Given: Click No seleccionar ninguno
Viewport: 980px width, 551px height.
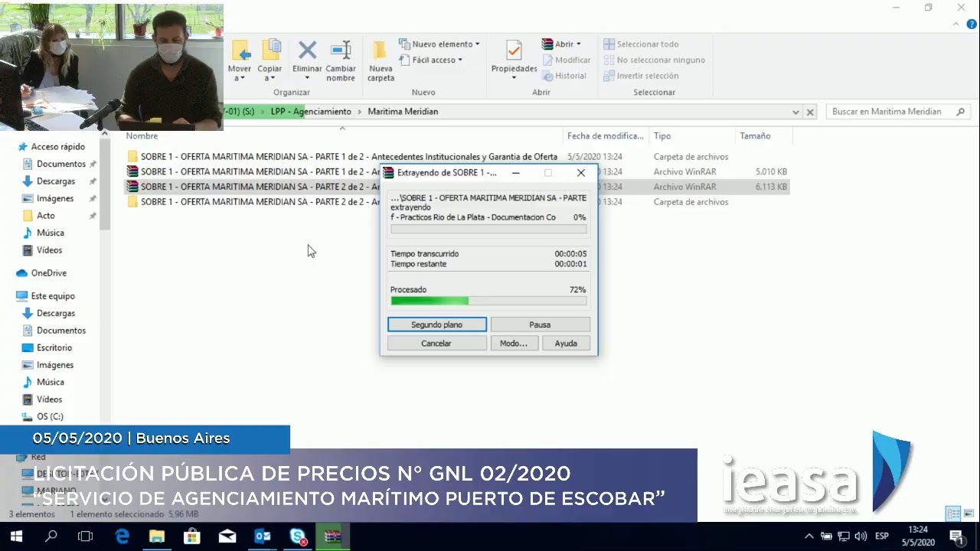Looking at the screenshot, I should click(654, 60).
